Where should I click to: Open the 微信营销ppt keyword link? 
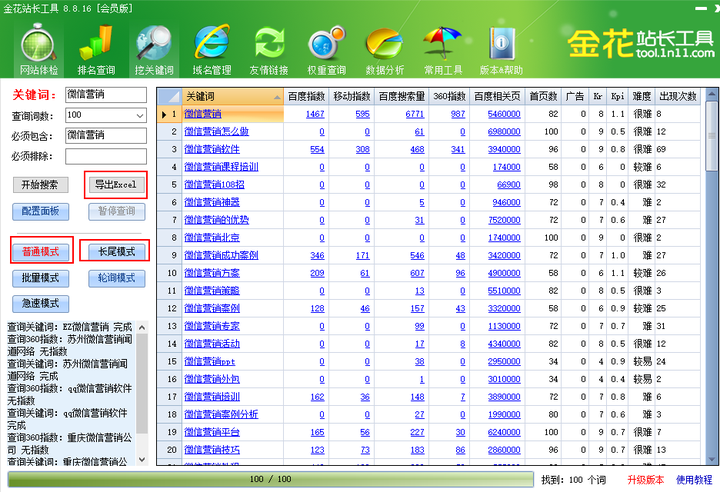tap(209, 362)
